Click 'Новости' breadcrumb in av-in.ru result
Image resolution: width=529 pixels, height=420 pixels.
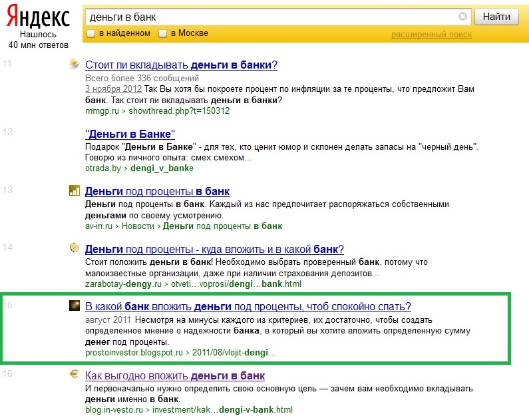click(x=138, y=226)
